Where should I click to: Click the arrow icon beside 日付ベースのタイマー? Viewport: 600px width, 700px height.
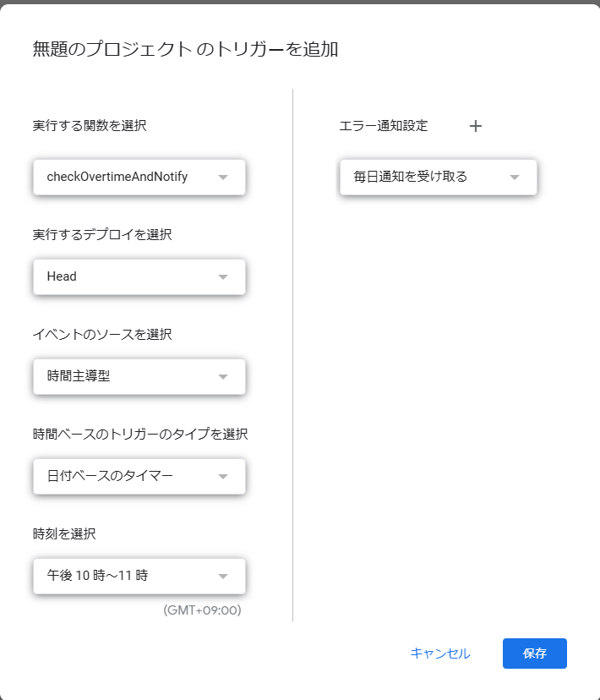tap(223, 476)
